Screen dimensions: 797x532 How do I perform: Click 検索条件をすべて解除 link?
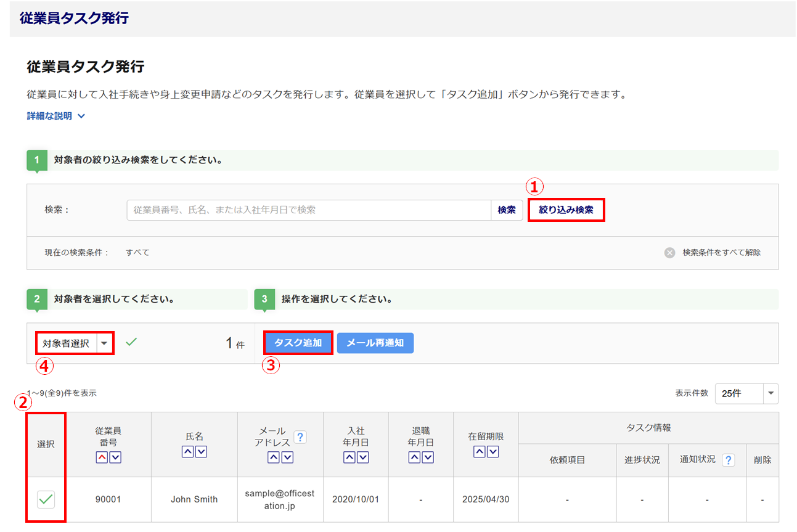pos(721,253)
